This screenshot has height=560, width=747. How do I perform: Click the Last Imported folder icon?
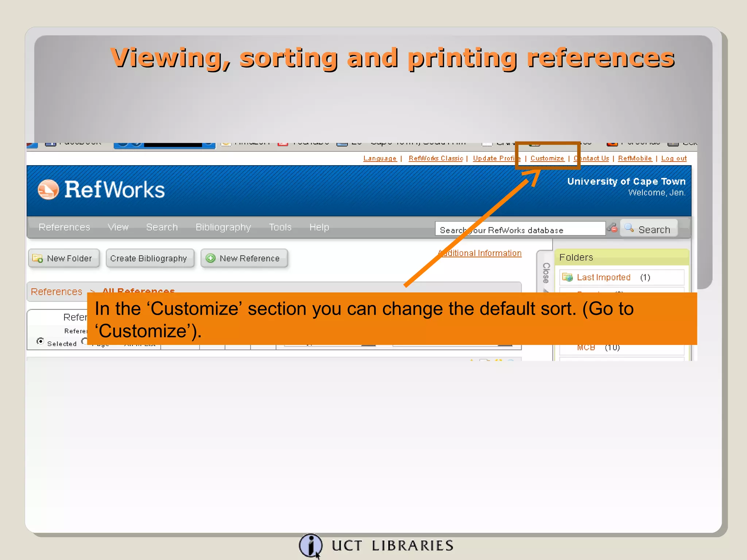(567, 277)
